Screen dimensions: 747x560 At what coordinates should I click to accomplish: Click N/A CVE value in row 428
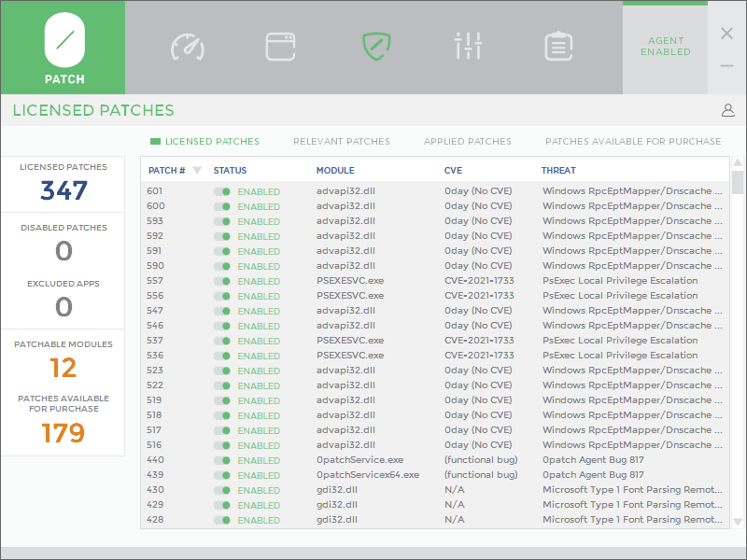click(x=454, y=520)
